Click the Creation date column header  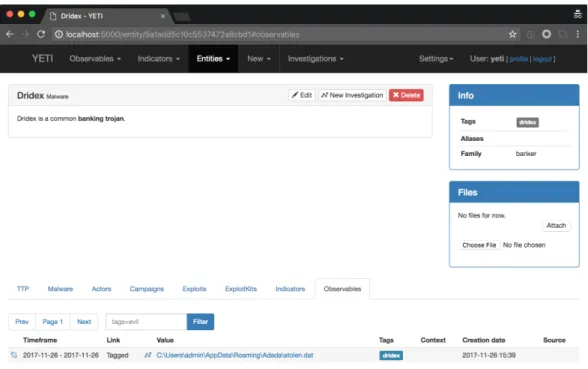(x=483, y=340)
